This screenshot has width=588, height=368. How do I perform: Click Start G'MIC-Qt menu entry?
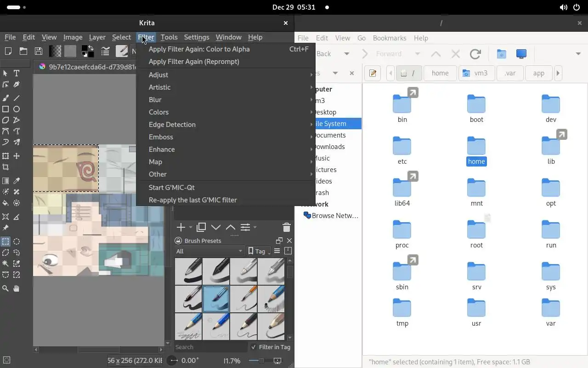coord(226,187)
